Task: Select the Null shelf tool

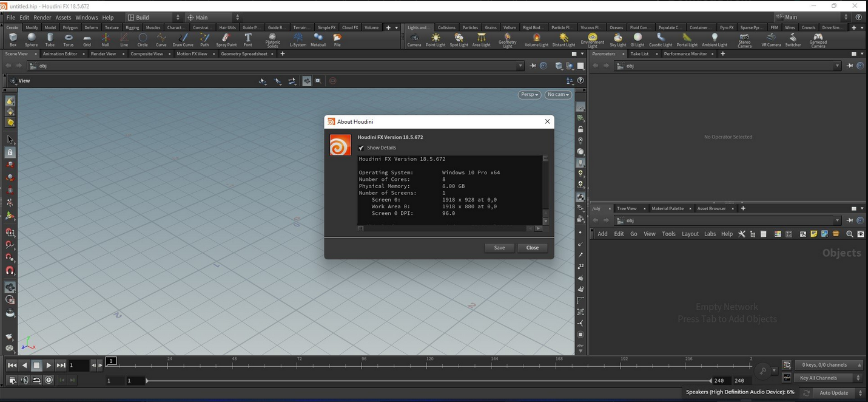Action: coord(106,39)
